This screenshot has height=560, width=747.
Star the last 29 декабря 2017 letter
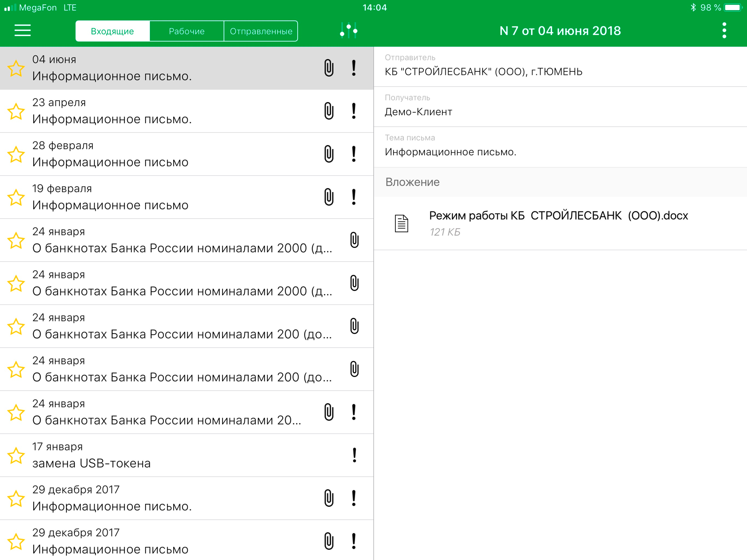[x=16, y=541]
